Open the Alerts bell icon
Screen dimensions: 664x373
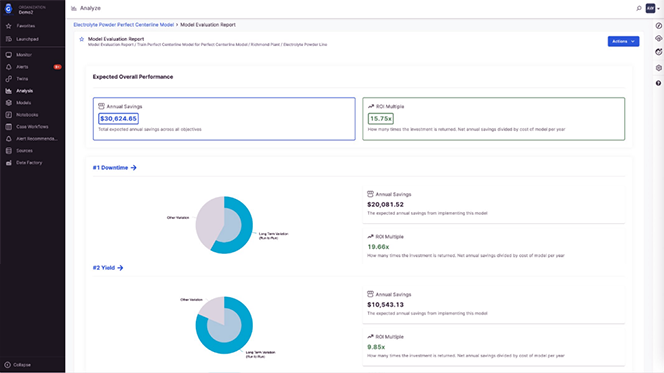point(8,67)
